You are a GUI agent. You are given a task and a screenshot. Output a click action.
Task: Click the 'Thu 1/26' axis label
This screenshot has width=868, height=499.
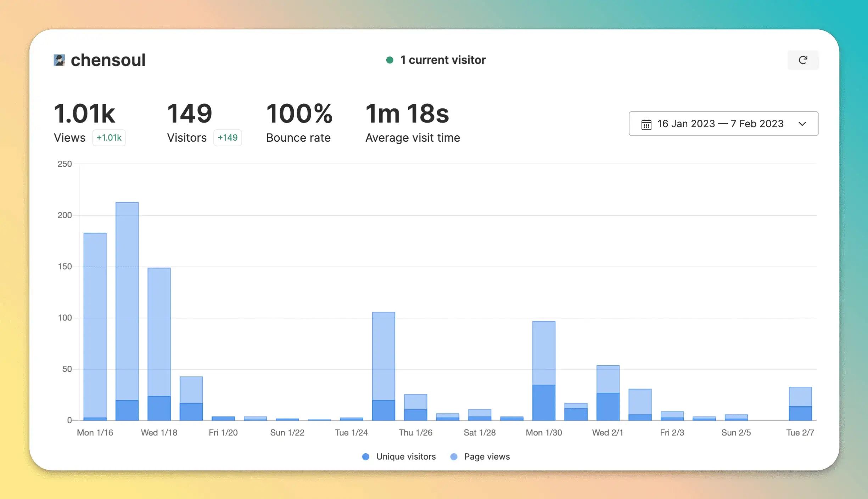pos(415,433)
